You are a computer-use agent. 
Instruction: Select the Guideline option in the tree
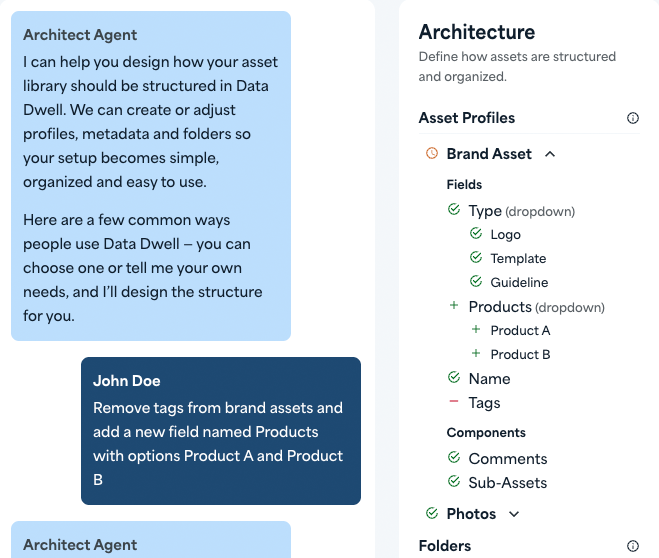pyautogui.click(x=519, y=283)
